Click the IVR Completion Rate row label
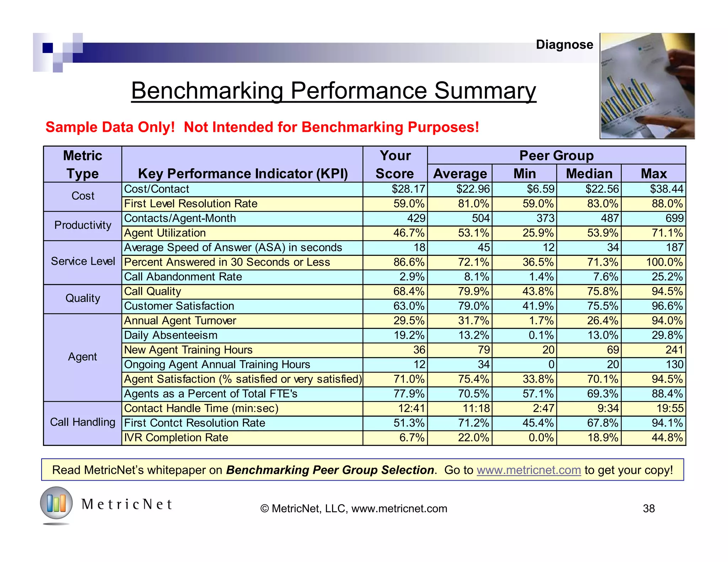728x562 pixels. 176,438
